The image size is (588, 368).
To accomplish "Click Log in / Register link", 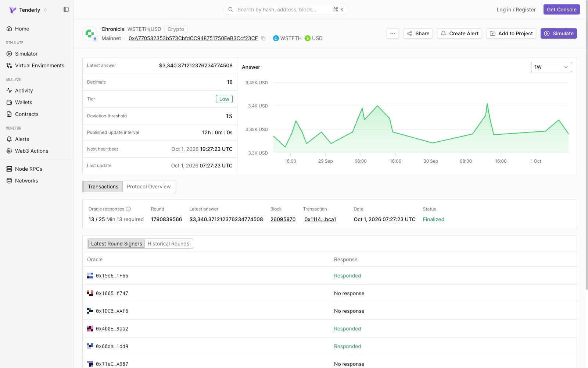I will pos(516,10).
